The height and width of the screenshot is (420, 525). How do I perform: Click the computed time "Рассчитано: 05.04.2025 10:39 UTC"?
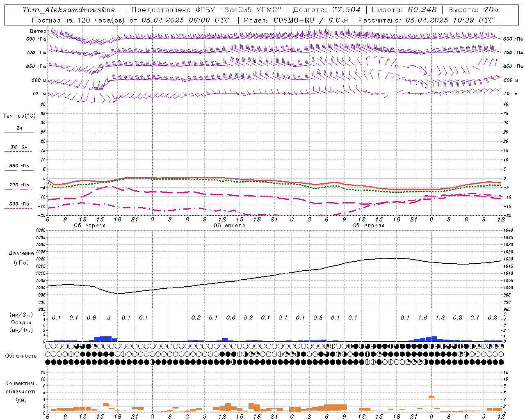tap(426, 20)
